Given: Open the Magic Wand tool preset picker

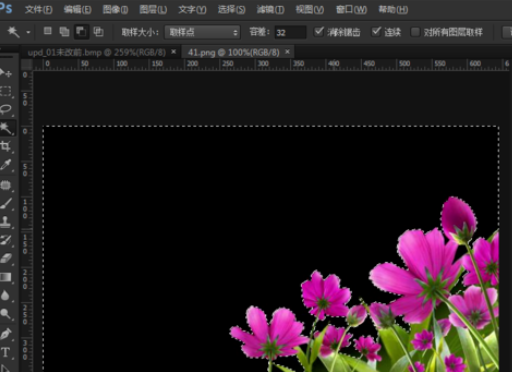Looking at the screenshot, I should coord(28,32).
